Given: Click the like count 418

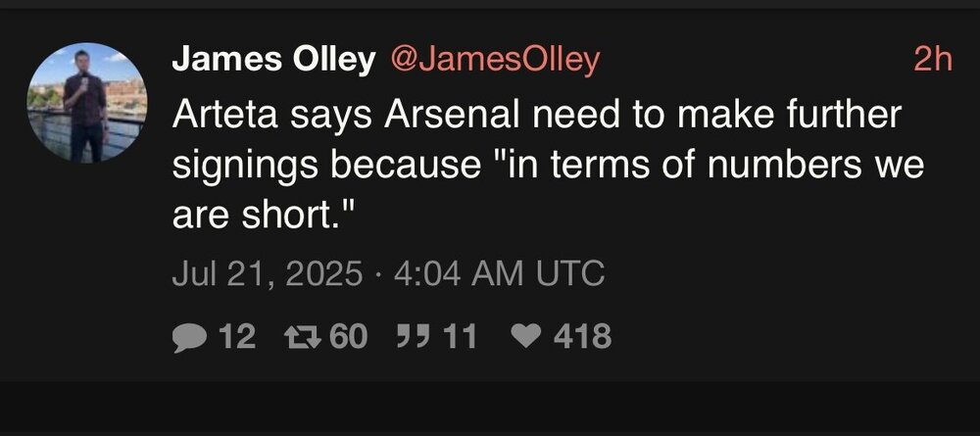Looking at the screenshot, I should [583, 337].
